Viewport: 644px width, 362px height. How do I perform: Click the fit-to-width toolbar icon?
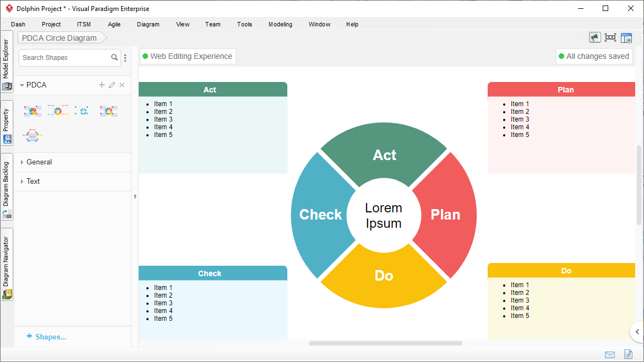610,38
